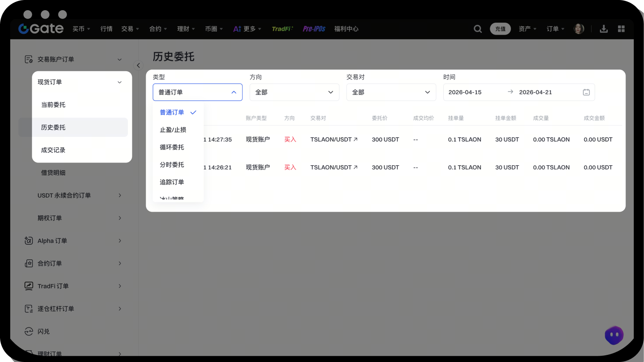Open the chat assistant bubble
Viewport: 644px width, 362px height.
click(614, 335)
